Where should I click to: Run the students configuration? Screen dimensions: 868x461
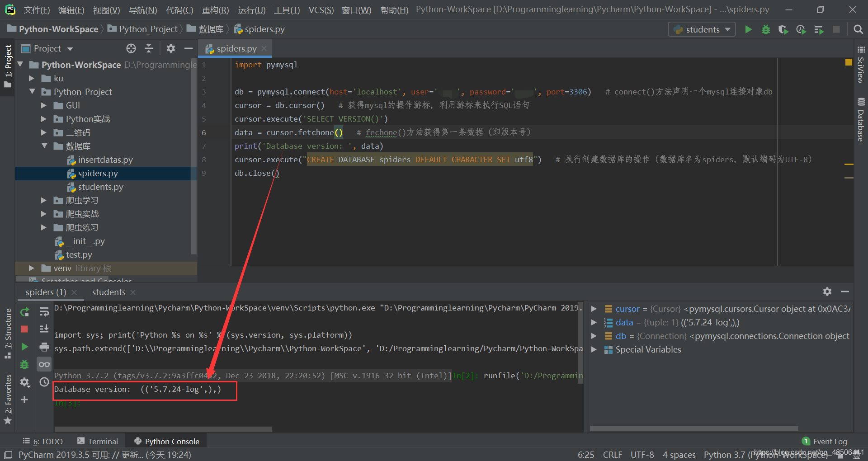tap(748, 29)
